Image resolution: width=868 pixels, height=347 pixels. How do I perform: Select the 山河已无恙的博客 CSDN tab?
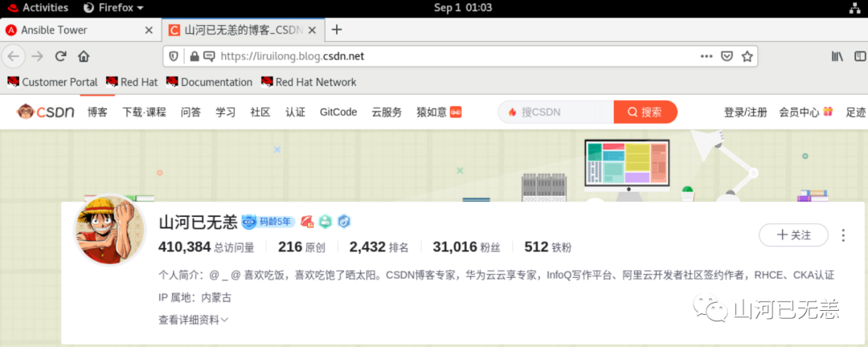pyautogui.click(x=243, y=30)
